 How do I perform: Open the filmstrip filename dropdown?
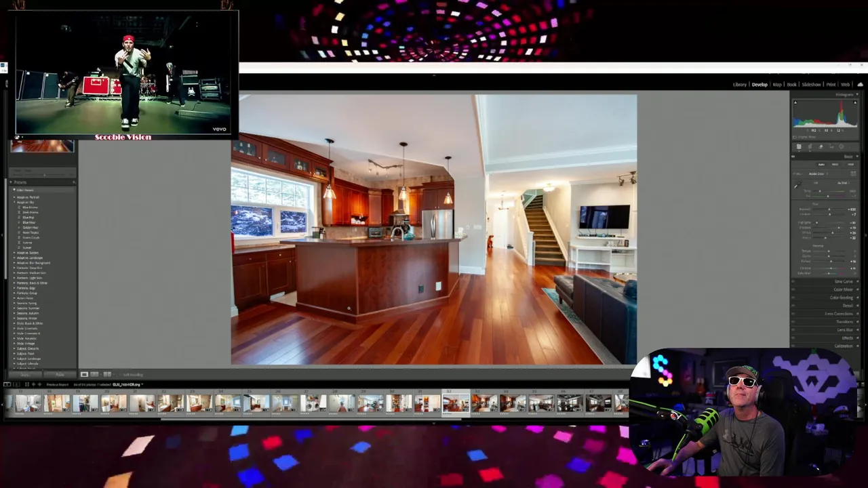[x=142, y=384]
